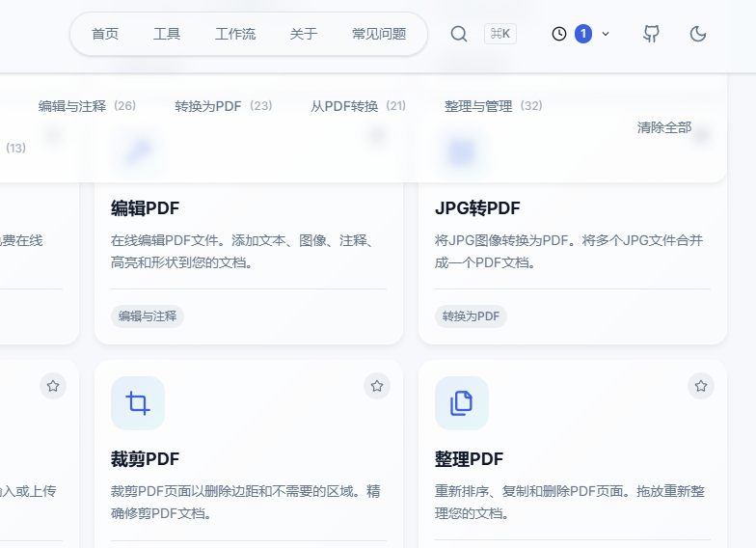Open the 工作流 navigation item

point(235,34)
